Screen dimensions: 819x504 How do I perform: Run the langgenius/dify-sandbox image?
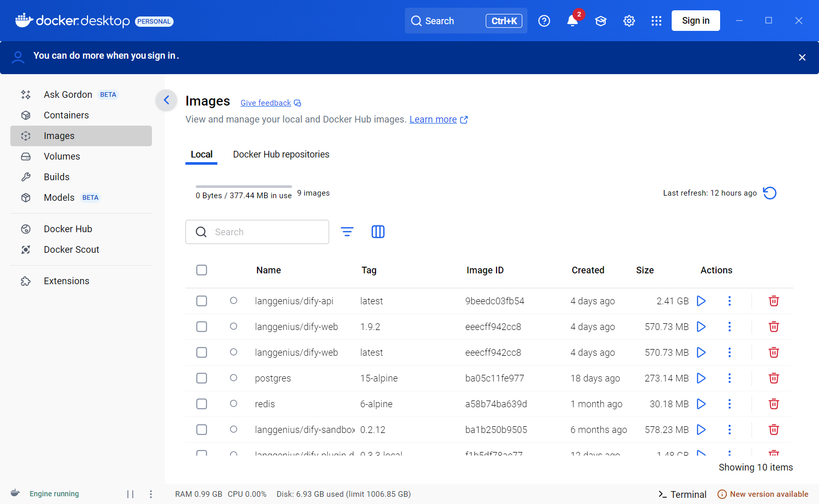click(x=701, y=429)
